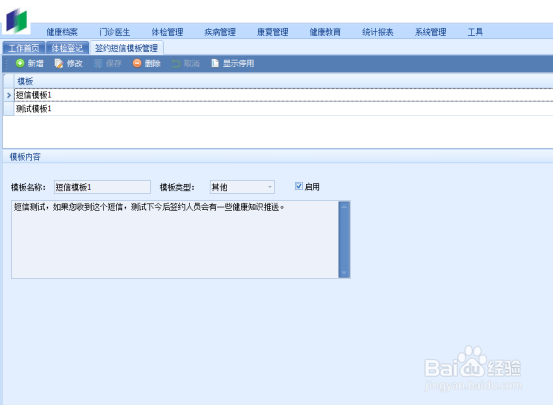Click the 保存 button label

click(114, 64)
